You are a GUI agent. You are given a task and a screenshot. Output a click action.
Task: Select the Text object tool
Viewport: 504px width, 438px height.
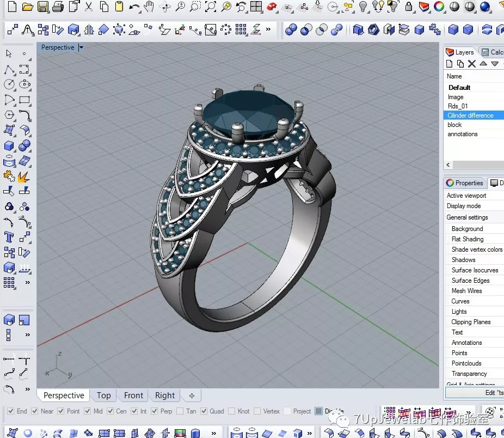[9, 237]
